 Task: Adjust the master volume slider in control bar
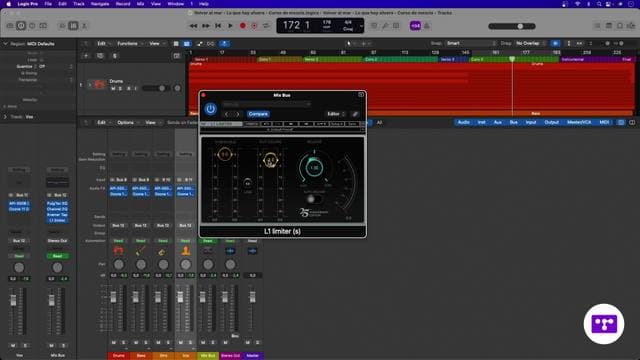512,26
